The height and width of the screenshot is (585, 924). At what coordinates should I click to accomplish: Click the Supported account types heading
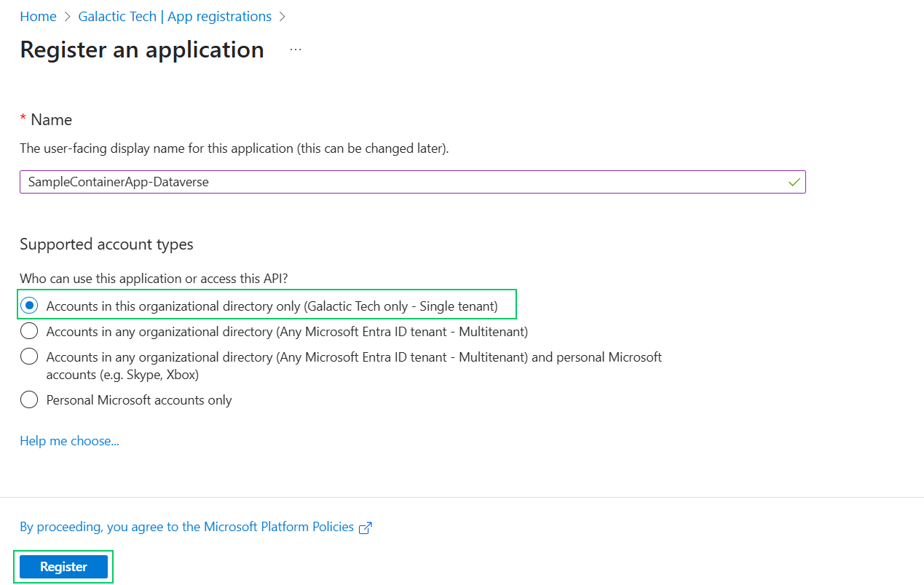(x=106, y=244)
